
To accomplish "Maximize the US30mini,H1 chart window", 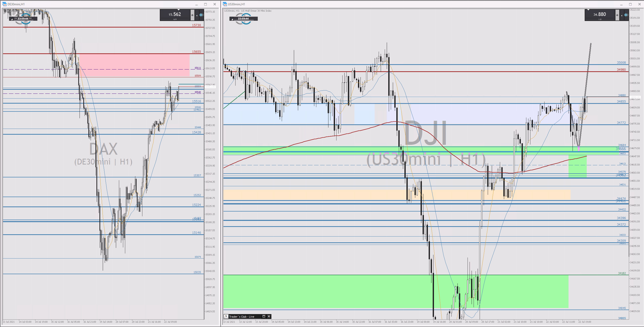I will (630, 4).
